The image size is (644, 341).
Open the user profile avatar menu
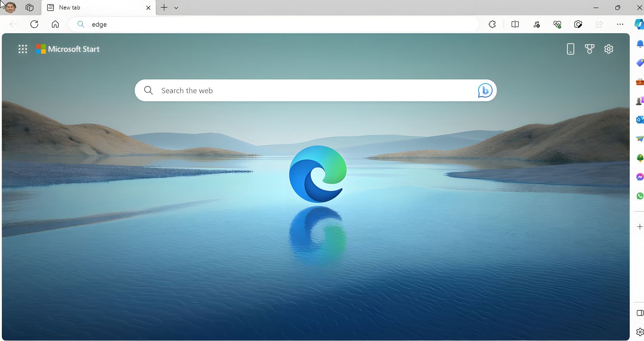(x=11, y=7)
